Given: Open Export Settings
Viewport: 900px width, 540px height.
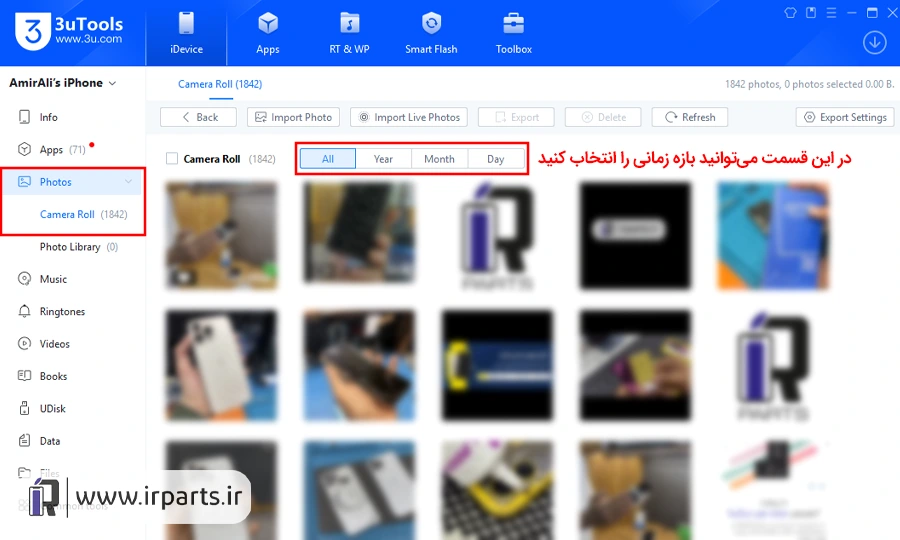Looking at the screenshot, I should [x=845, y=117].
